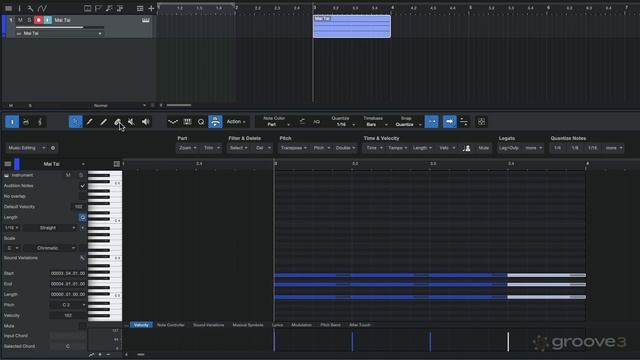Toggle record arm on Mai Tai track
Viewport: 640px width, 360px height.
click(x=38, y=20)
